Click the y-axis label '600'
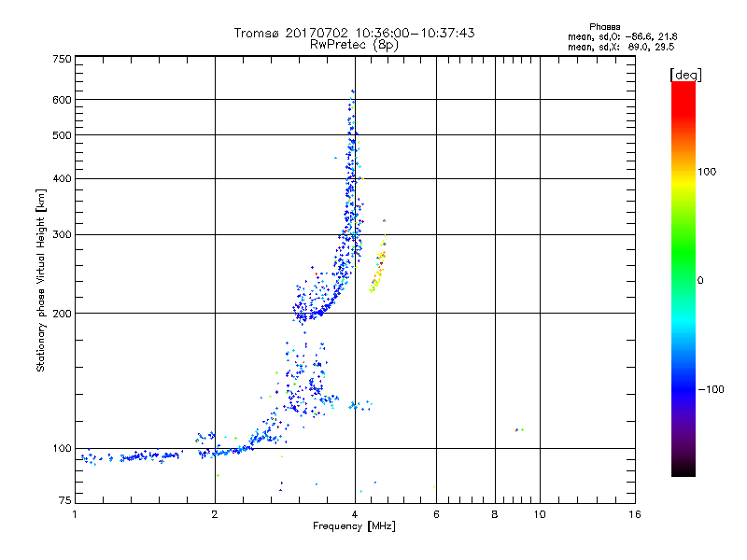747x560 pixels. tap(63, 100)
